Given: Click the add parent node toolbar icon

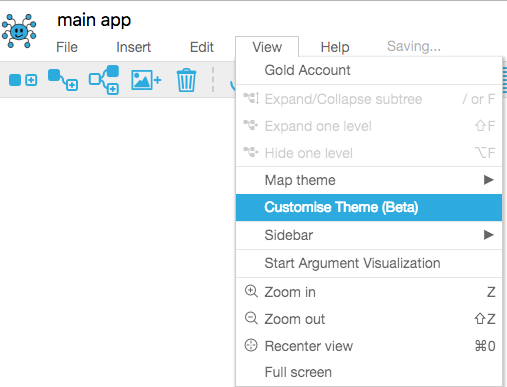Looking at the screenshot, I should (x=104, y=80).
